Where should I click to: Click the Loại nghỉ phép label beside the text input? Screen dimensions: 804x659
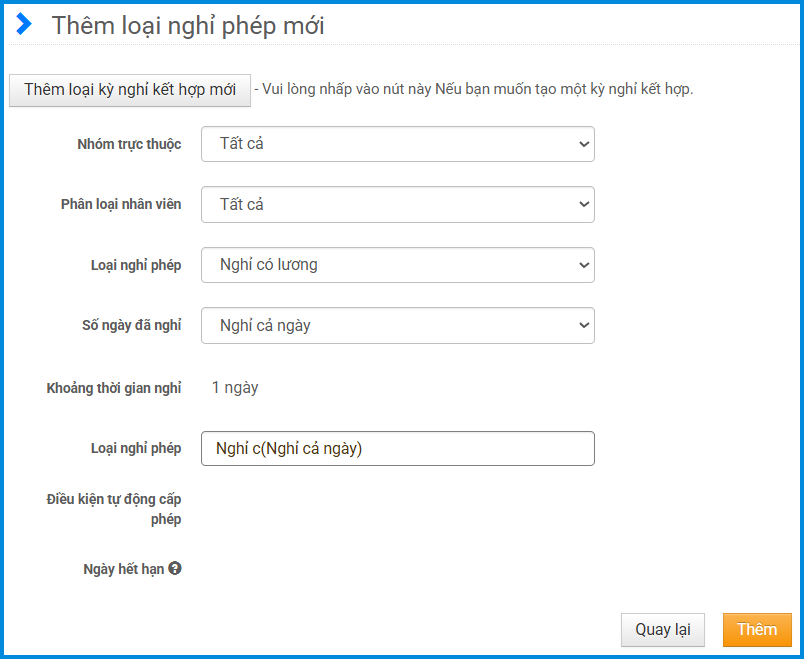tap(136, 448)
